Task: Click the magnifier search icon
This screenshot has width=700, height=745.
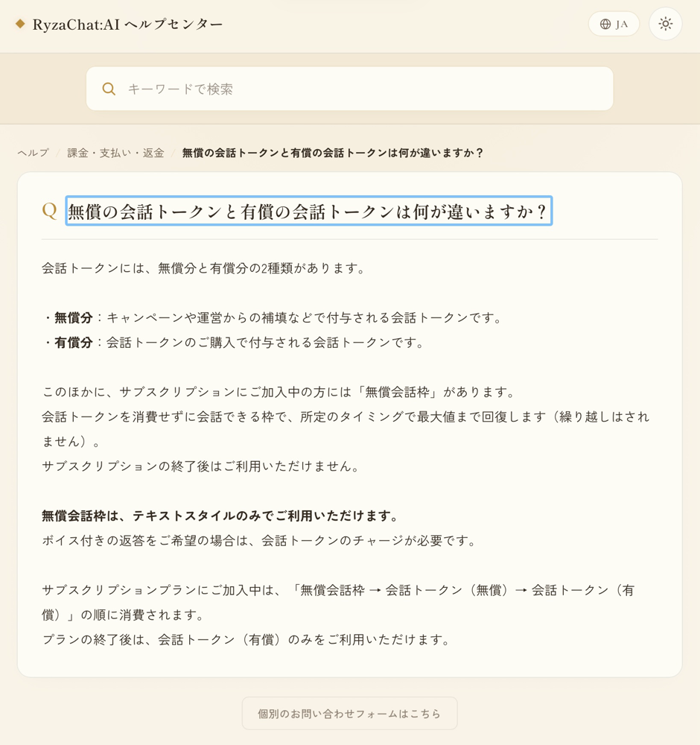Action: pos(109,89)
